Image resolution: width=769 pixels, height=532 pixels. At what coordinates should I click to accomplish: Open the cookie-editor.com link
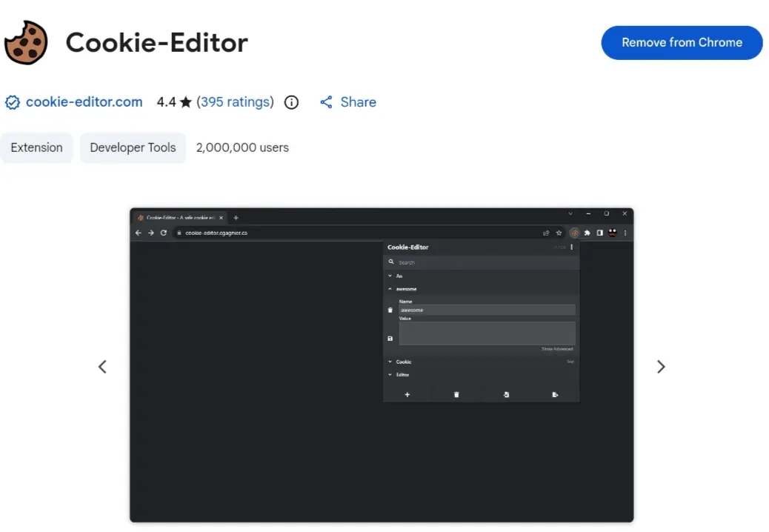point(84,102)
